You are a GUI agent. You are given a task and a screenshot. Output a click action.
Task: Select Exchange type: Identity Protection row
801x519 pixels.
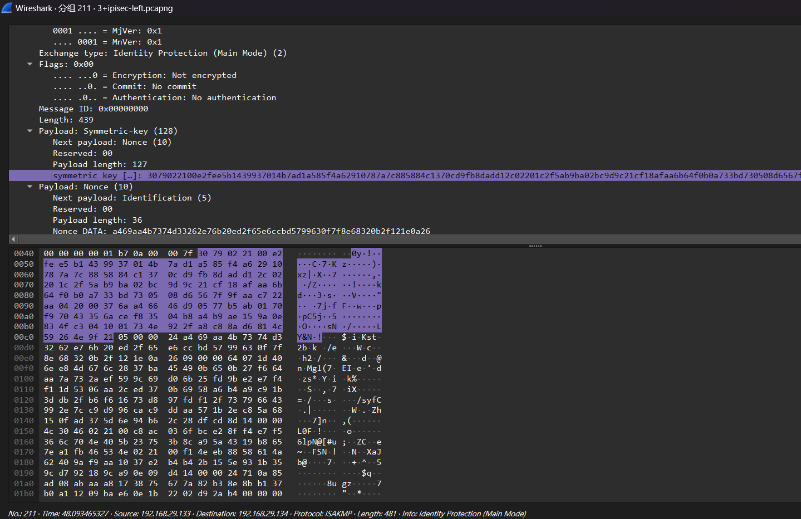coord(162,53)
